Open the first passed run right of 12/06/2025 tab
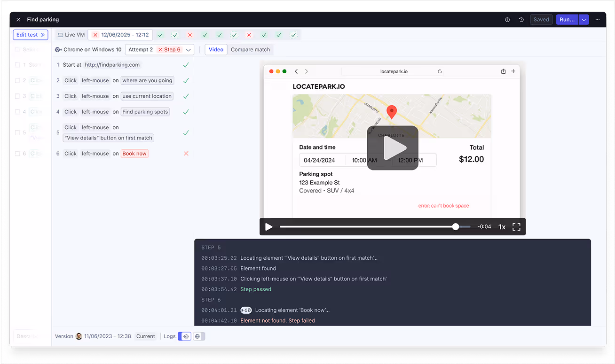The image size is (615, 364). click(x=160, y=35)
